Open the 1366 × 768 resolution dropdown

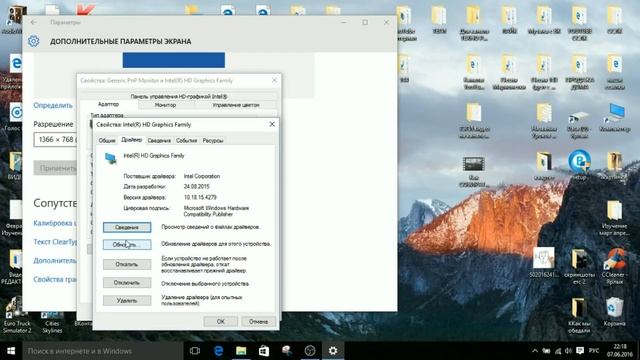tap(56, 140)
